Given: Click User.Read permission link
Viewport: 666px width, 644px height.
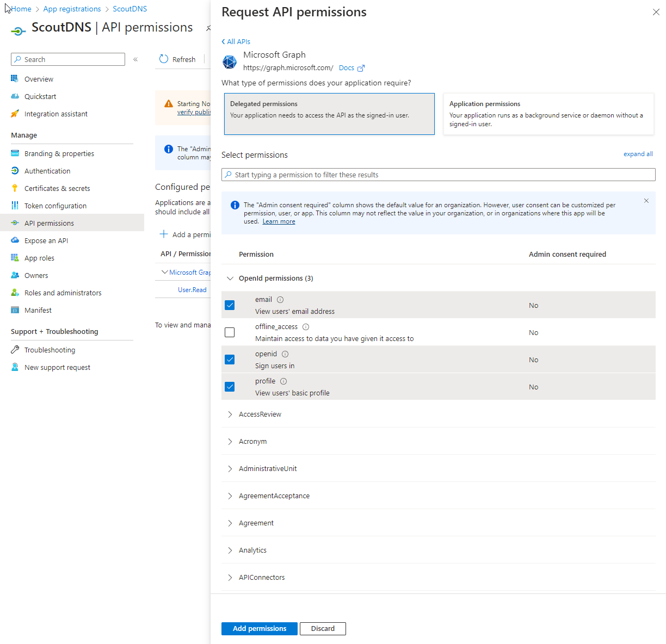Looking at the screenshot, I should tap(192, 290).
